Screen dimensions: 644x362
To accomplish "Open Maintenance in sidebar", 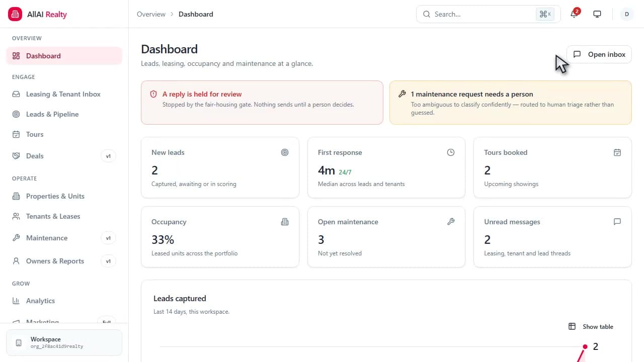I will (x=64, y=238).
